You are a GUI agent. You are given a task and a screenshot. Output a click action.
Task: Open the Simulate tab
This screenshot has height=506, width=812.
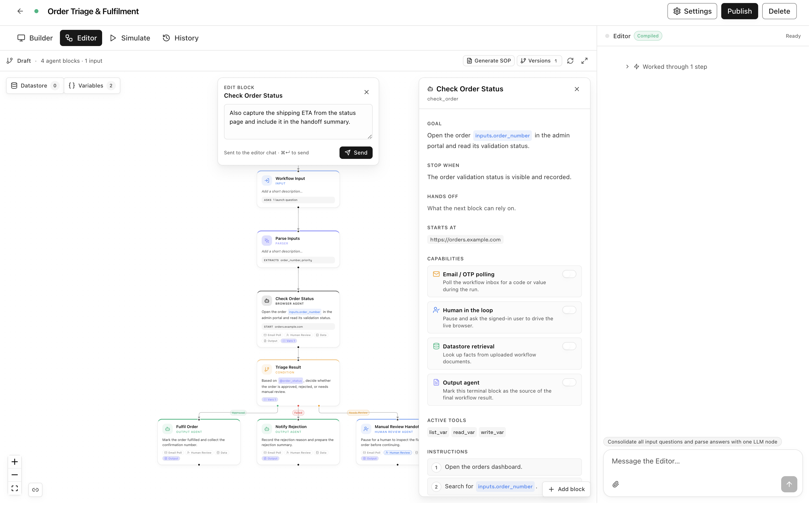(x=131, y=38)
